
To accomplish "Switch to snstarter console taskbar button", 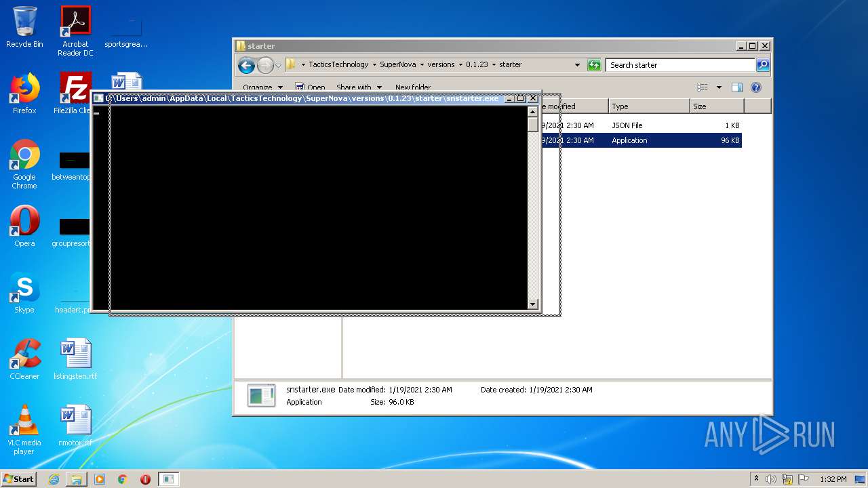I will pos(168,479).
